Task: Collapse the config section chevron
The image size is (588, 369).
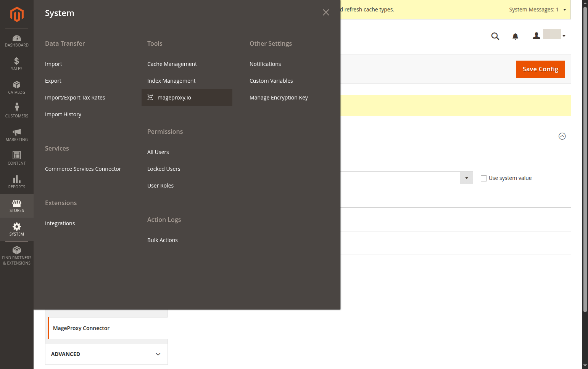Action: pos(562,136)
